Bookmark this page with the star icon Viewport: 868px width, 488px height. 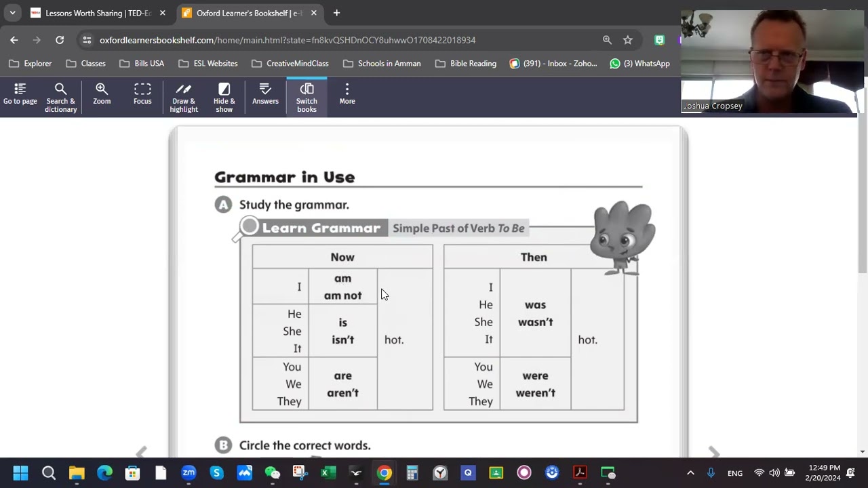tap(628, 40)
